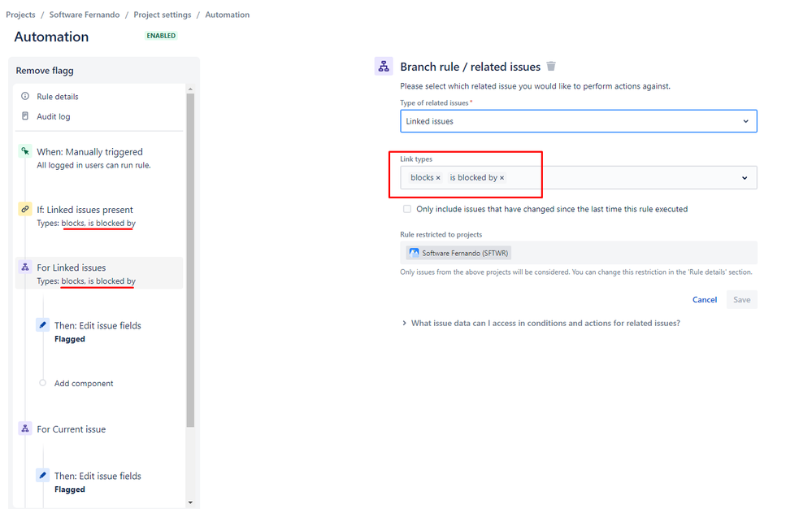
Task: Delete branch rule via trash icon
Action: 551,67
